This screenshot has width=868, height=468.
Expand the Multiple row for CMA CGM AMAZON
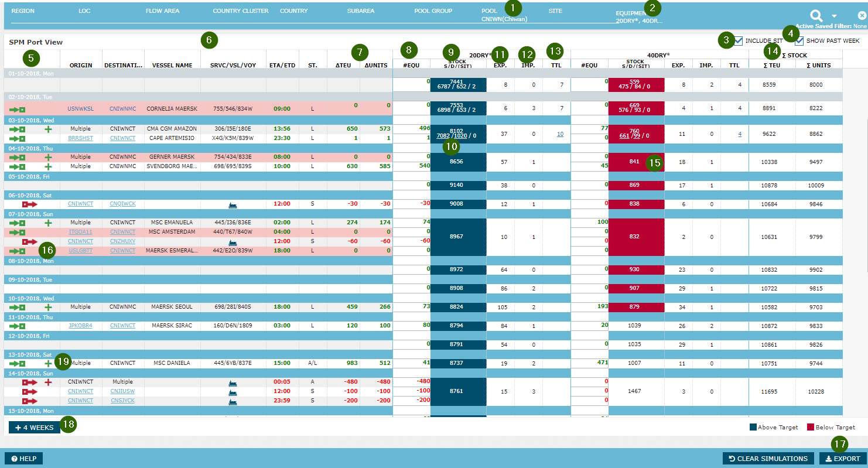pos(48,128)
